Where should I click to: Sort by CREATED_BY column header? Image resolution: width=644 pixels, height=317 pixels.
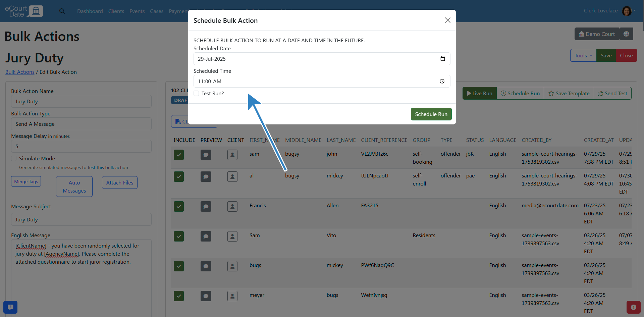click(536, 140)
